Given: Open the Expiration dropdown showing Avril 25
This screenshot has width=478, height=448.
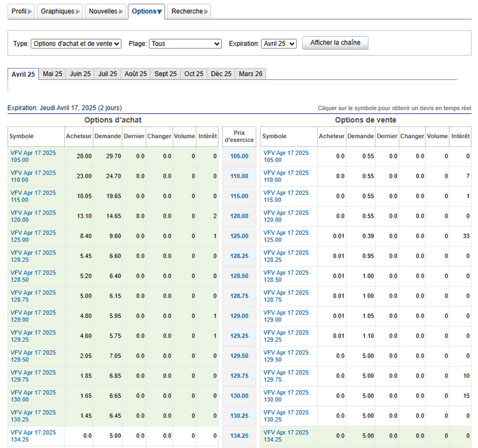Looking at the screenshot, I should [x=279, y=44].
